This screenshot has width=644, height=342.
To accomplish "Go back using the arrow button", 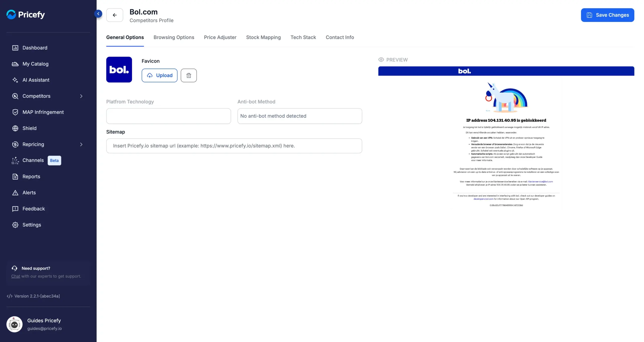I will point(114,15).
